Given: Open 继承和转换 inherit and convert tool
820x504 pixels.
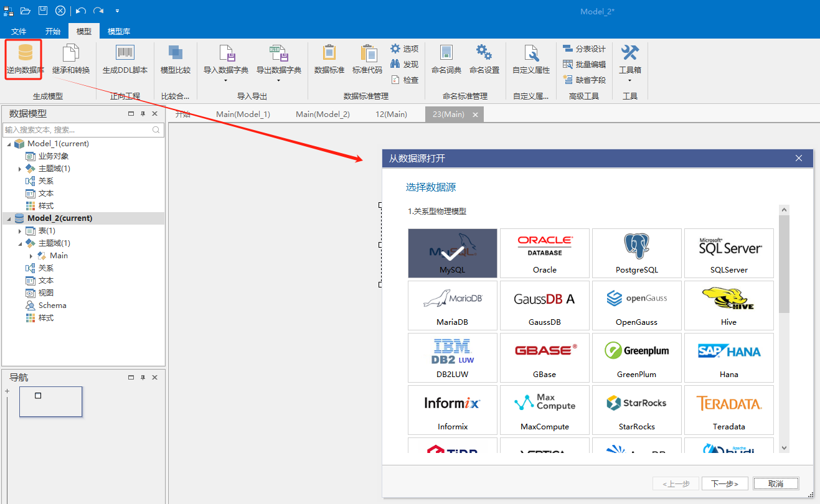Looking at the screenshot, I should pos(71,60).
